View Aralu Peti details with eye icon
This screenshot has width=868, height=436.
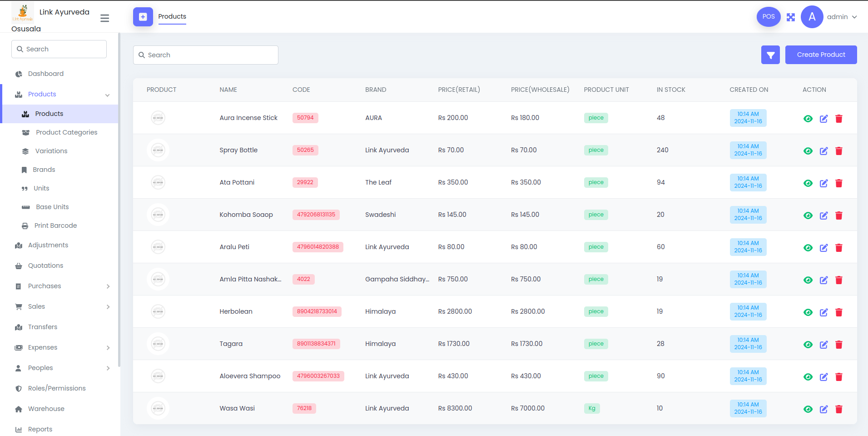pyautogui.click(x=808, y=248)
